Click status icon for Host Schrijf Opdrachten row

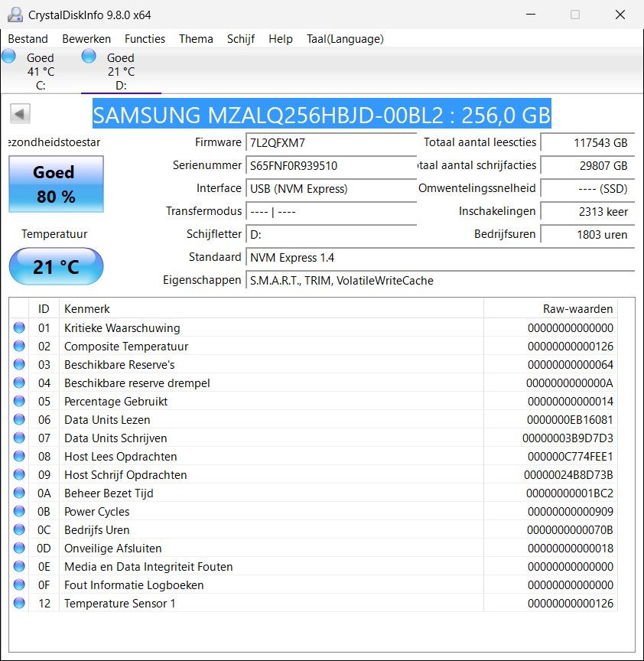tap(19, 474)
